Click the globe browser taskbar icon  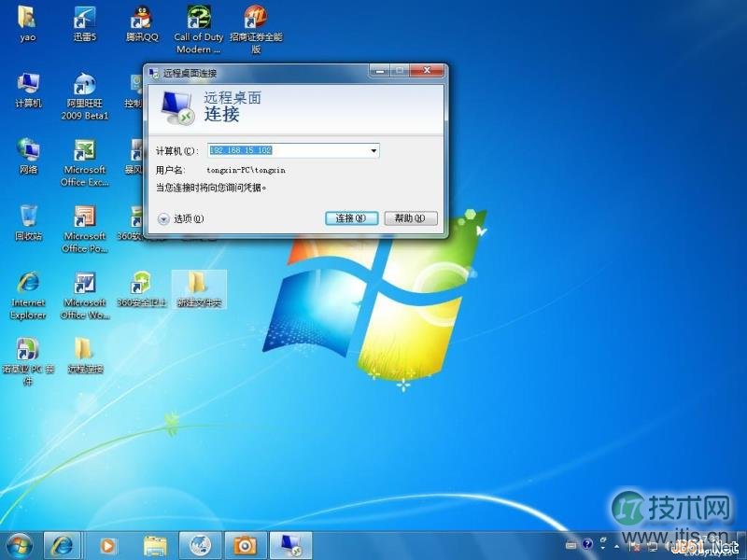coord(200,546)
